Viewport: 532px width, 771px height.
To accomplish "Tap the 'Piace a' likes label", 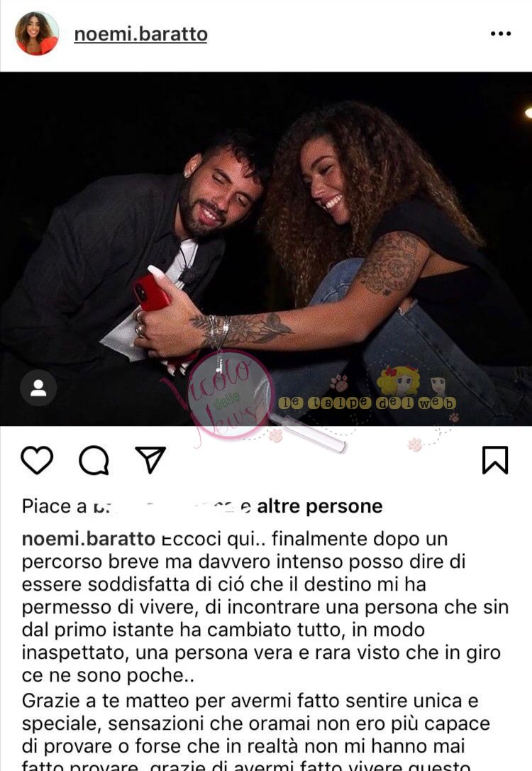I will pyautogui.click(x=55, y=506).
